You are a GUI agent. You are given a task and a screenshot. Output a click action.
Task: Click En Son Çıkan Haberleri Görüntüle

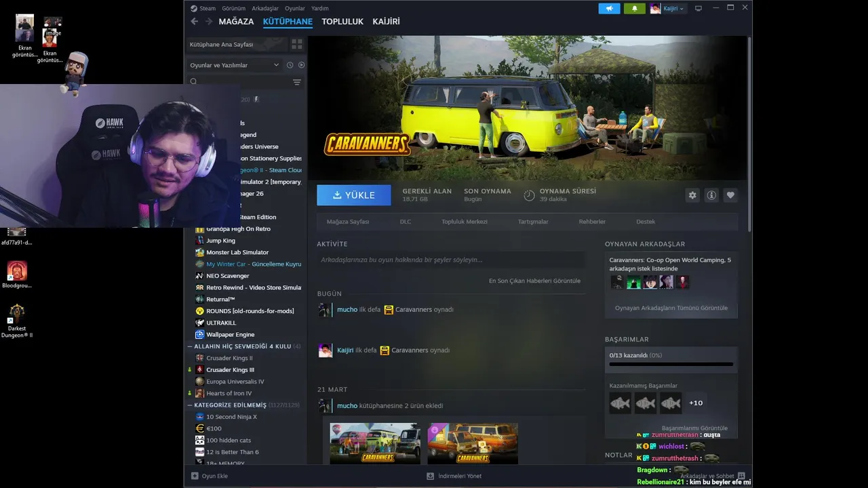pos(534,281)
